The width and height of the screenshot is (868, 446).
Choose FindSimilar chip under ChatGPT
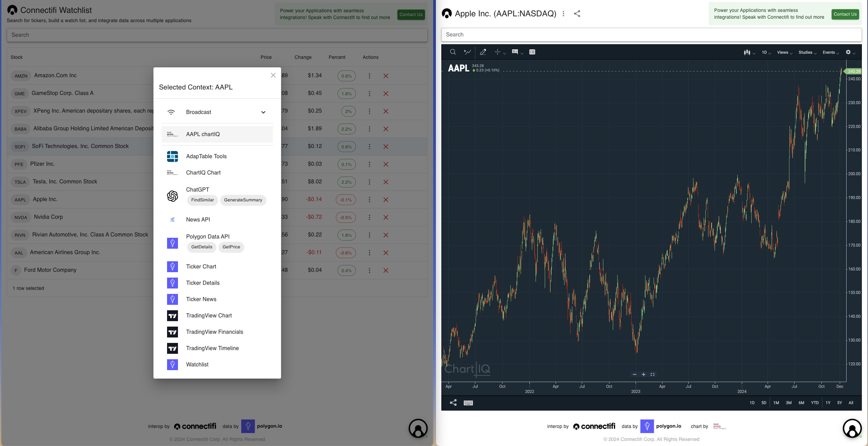click(x=202, y=200)
